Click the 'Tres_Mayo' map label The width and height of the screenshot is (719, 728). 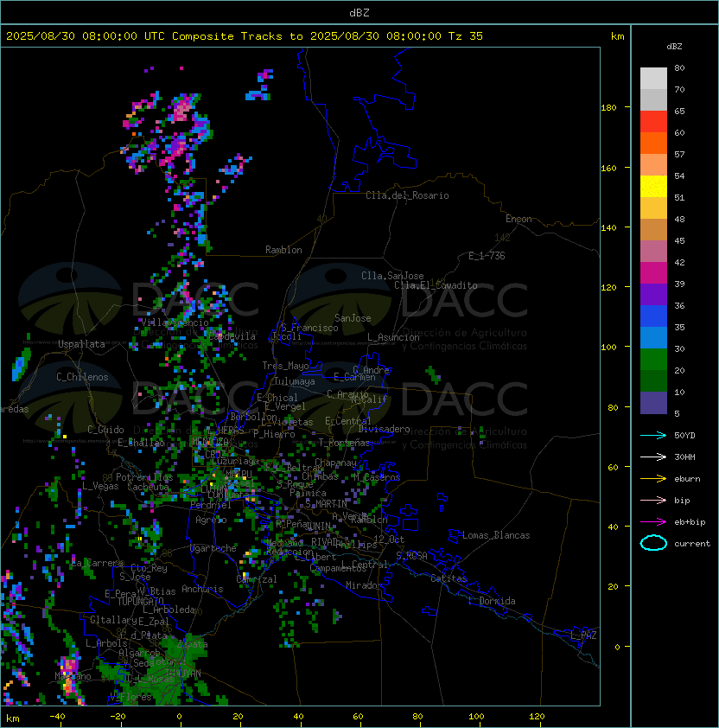(x=285, y=366)
